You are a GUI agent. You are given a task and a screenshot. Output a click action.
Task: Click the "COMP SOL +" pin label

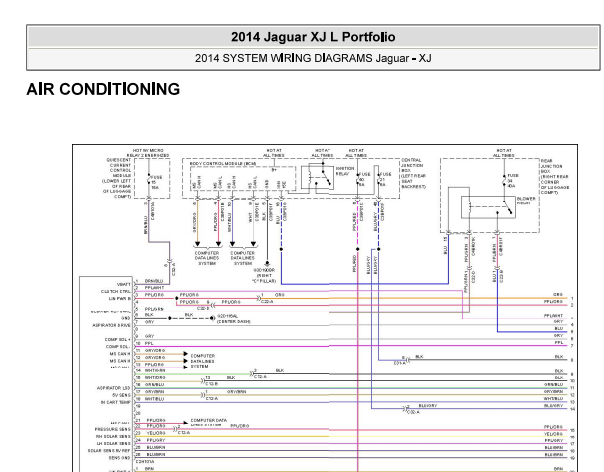click(118, 339)
